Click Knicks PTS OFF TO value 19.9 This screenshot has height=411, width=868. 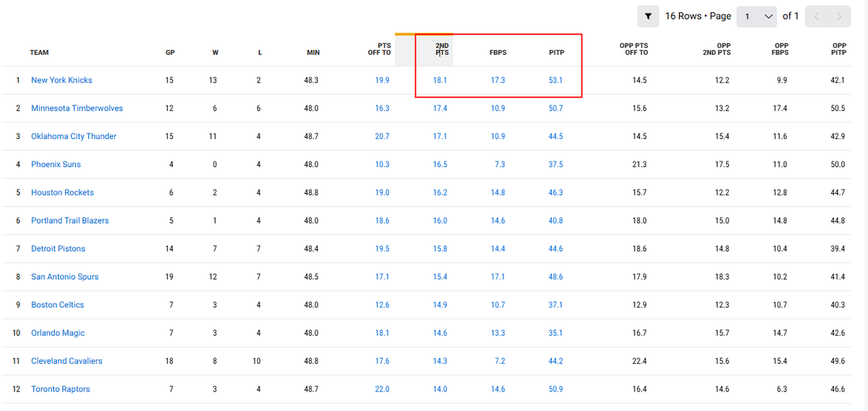(x=382, y=80)
